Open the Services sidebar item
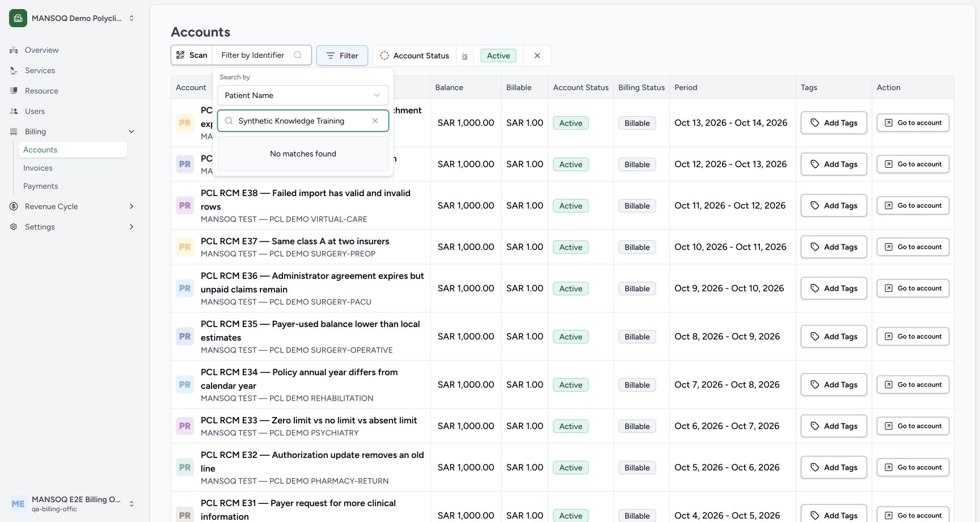The height and width of the screenshot is (522, 980). (x=40, y=70)
